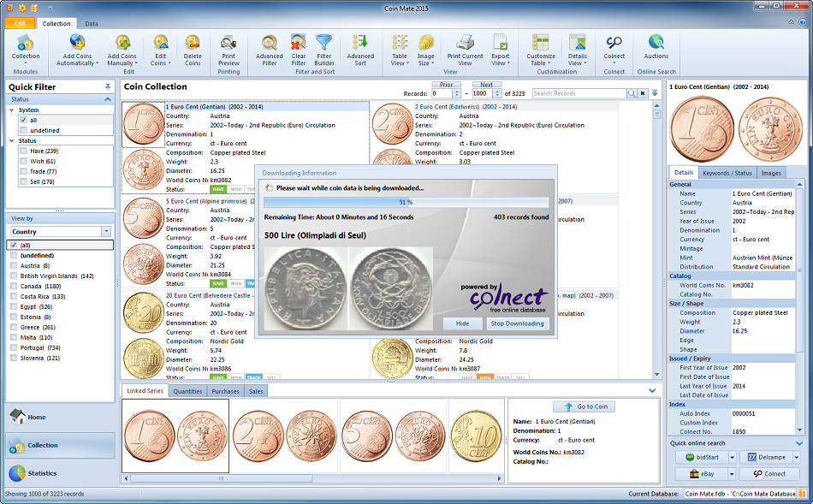The height and width of the screenshot is (504, 813).
Task: Select the 2 Euro Cent linked series thumbnail
Action: click(x=283, y=435)
